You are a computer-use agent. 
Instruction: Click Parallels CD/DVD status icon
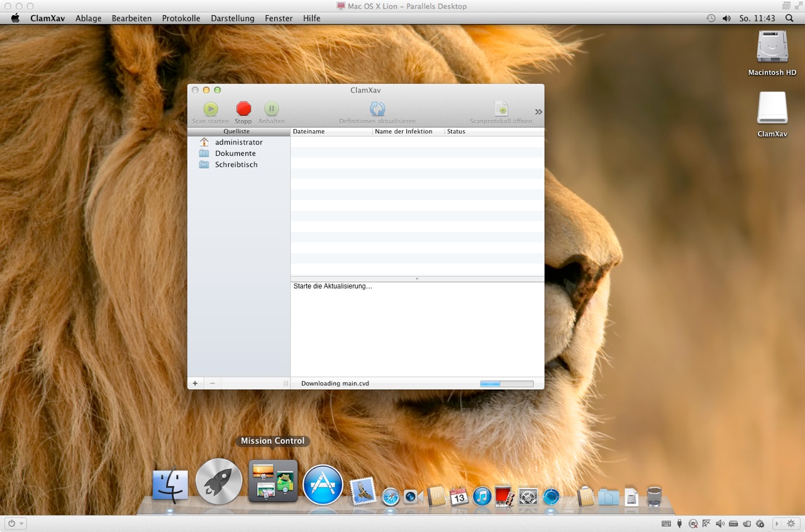pos(692,523)
